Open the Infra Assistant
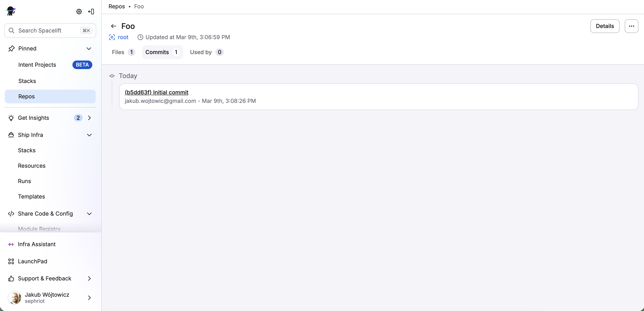Image resolution: width=644 pixels, height=311 pixels. point(37,244)
